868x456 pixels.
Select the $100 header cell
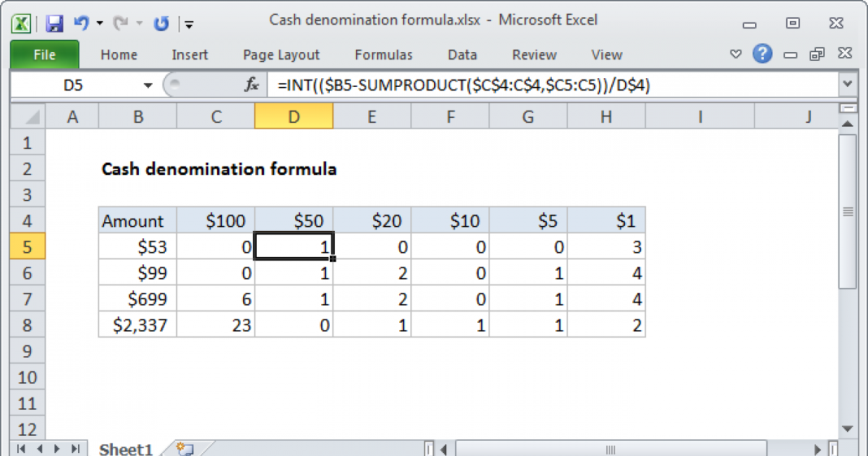tap(216, 221)
